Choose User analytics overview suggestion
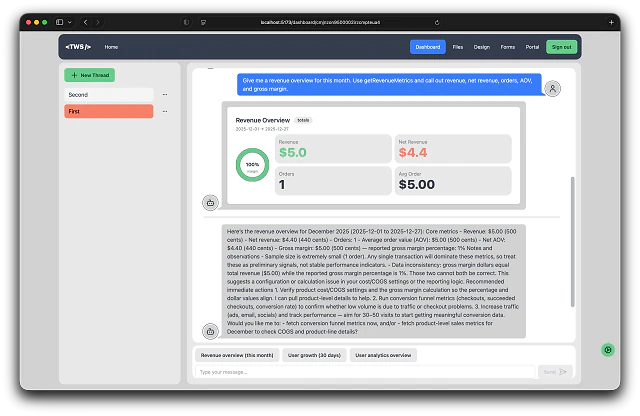The width and height of the screenshot is (640, 416). (x=383, y=355)
